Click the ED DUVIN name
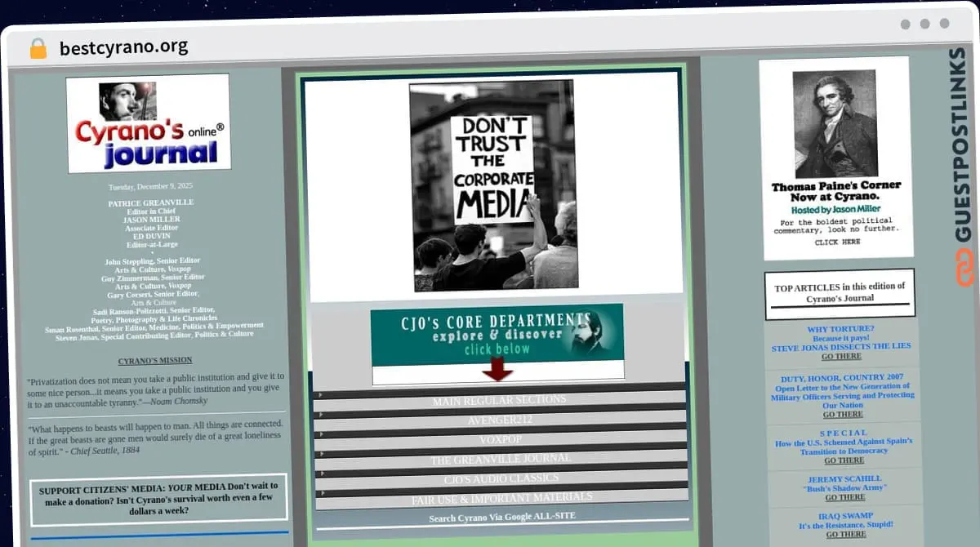 point(152,236)
